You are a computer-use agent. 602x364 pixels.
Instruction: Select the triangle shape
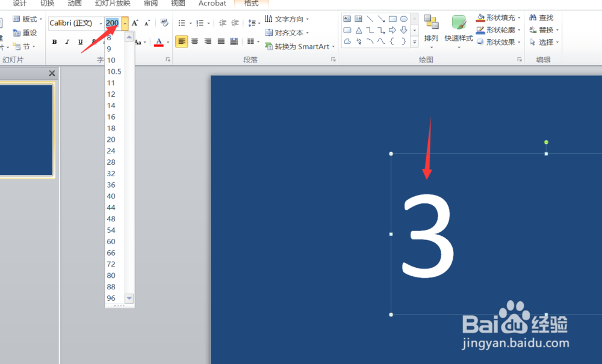coord(358,30)
